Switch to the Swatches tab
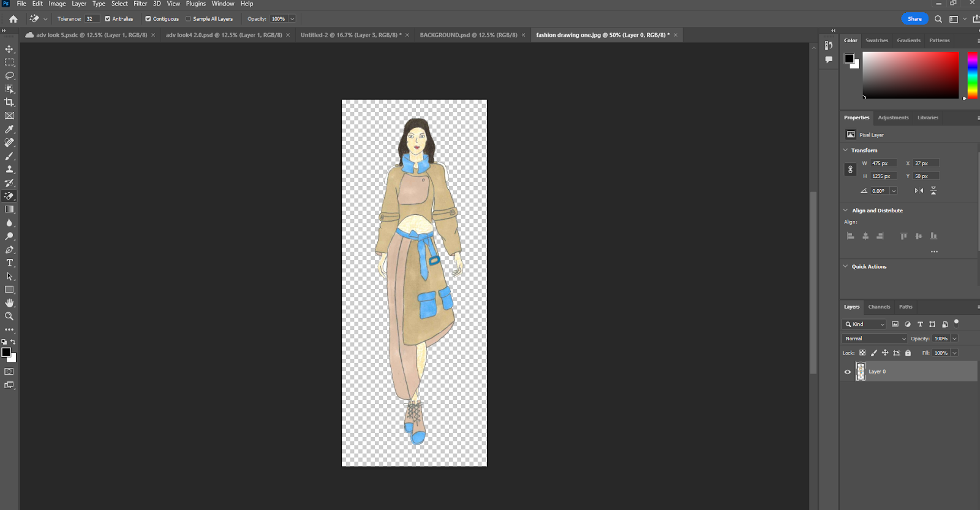 click(876, 40)
